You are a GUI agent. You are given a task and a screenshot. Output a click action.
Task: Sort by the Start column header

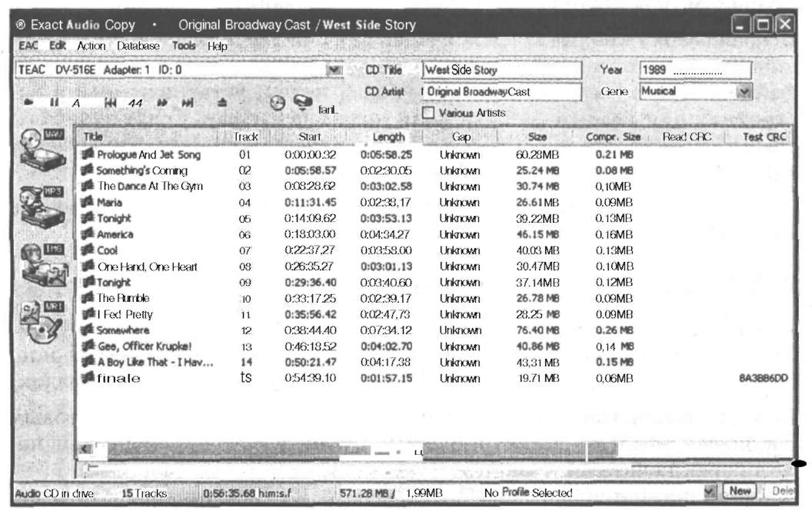click(x=310, y=137)
